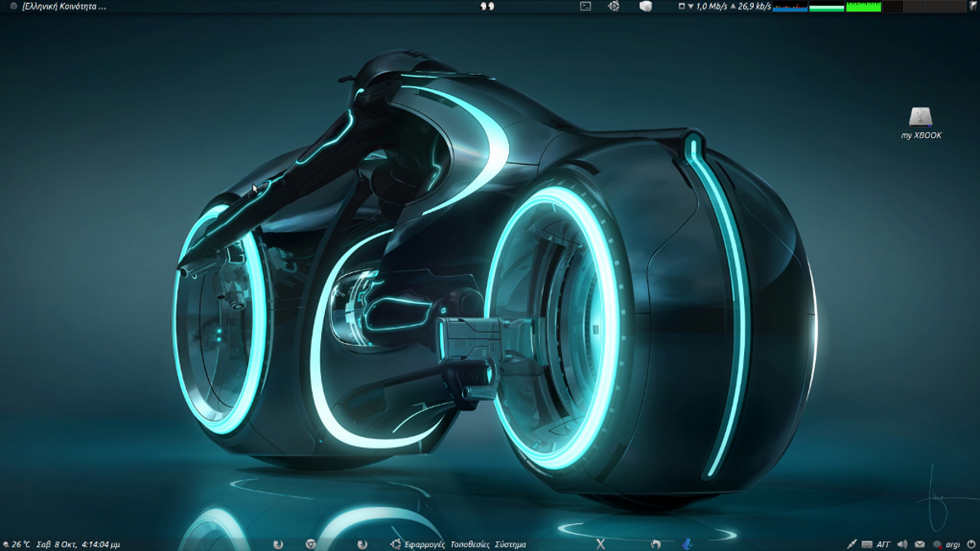
Task: Open the gear settings launcher in top panel
Action: point(614,6)
